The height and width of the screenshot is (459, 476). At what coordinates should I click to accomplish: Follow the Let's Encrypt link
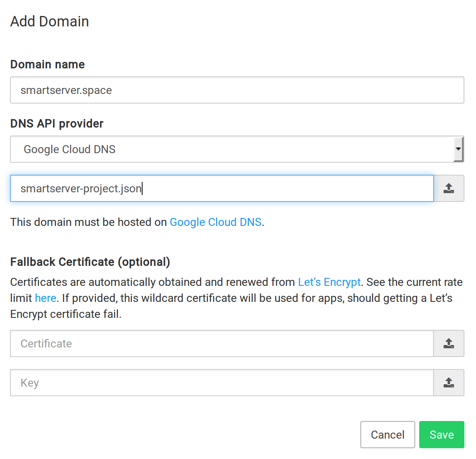pyautogui.click(x=329, y=282)
